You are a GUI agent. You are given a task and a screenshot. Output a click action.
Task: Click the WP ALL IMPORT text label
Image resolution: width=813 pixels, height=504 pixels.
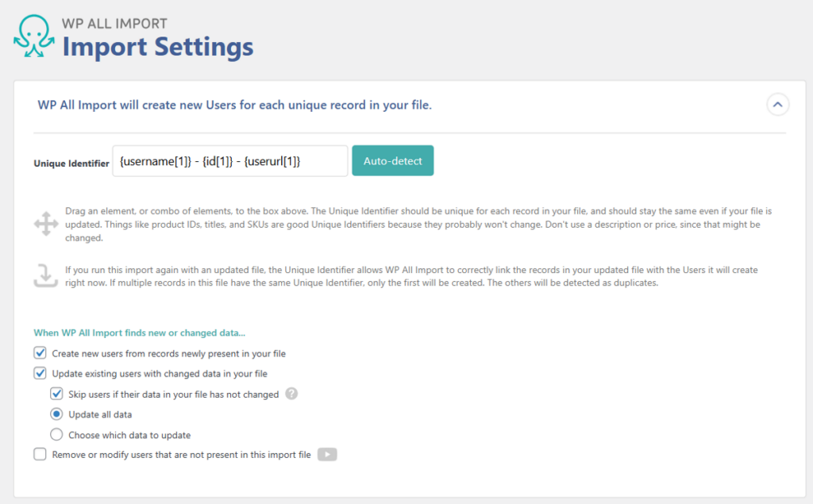(x=114, y=24)
